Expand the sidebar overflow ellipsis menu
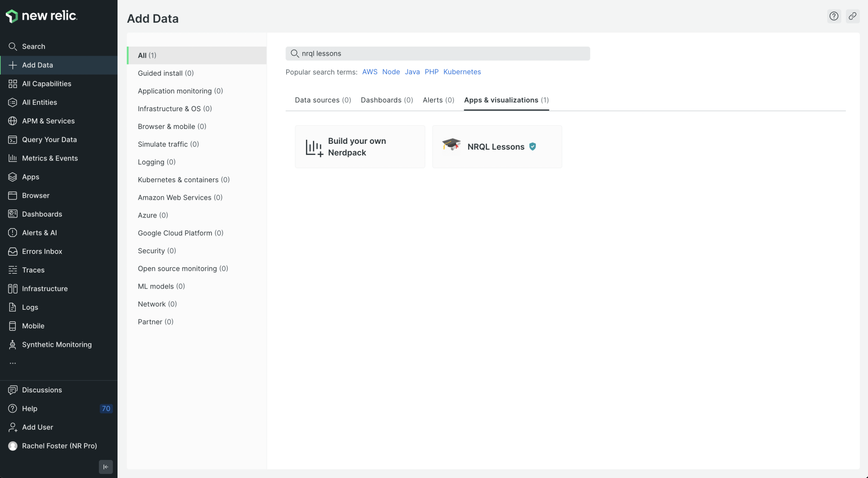The height and width of the screenshot is (478, 868). point(13,363)
